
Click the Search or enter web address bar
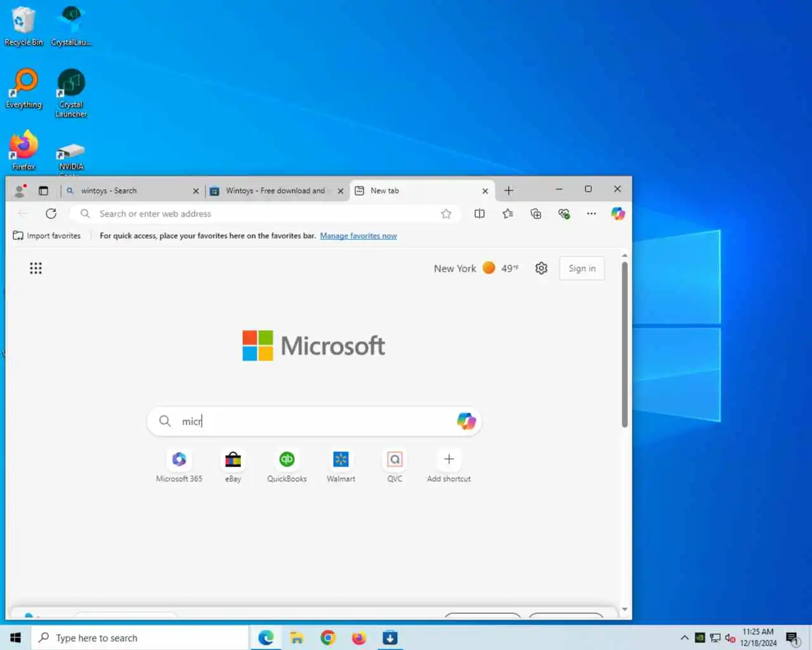pos(266,214)
